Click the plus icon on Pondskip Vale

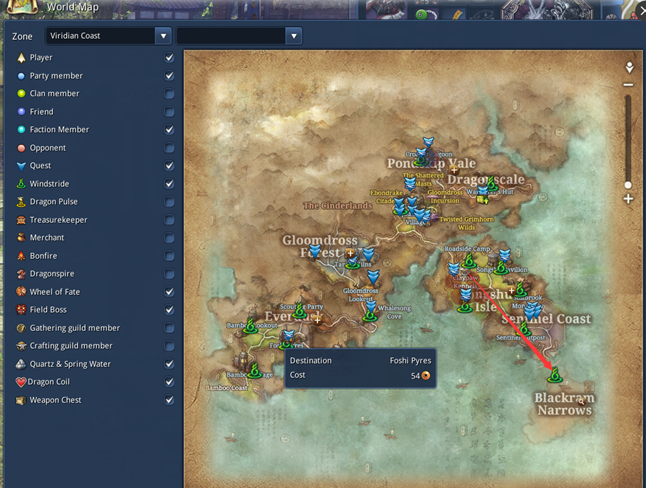[454, 169]
